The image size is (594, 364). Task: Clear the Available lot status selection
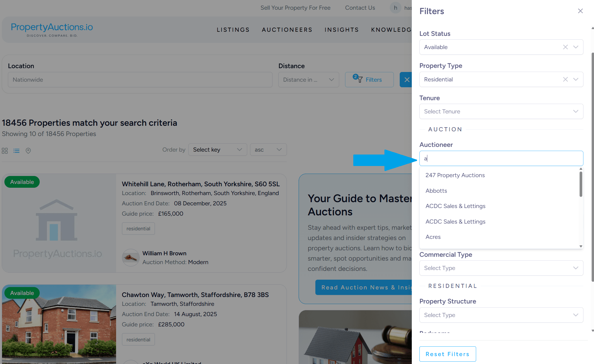pyautogui.click(x=565, y=47)
